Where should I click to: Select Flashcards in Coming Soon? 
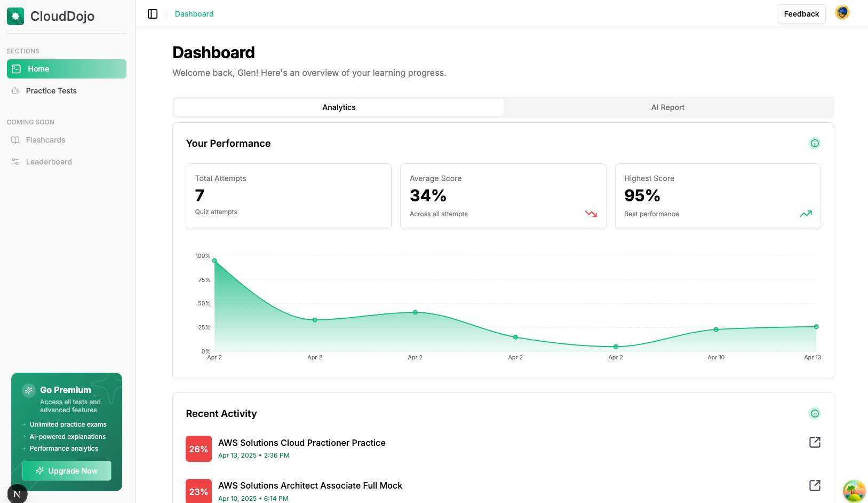tap(67, 140)
